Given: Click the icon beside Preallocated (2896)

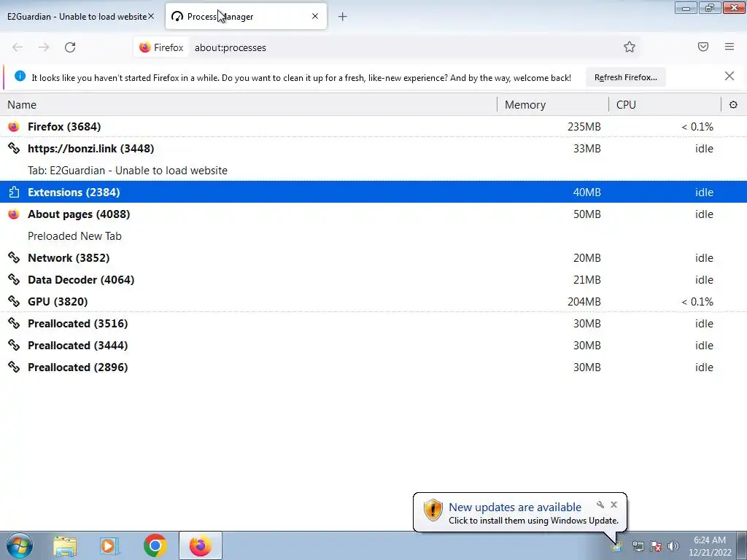Looking at the screenshot, I should coord(14,367).
